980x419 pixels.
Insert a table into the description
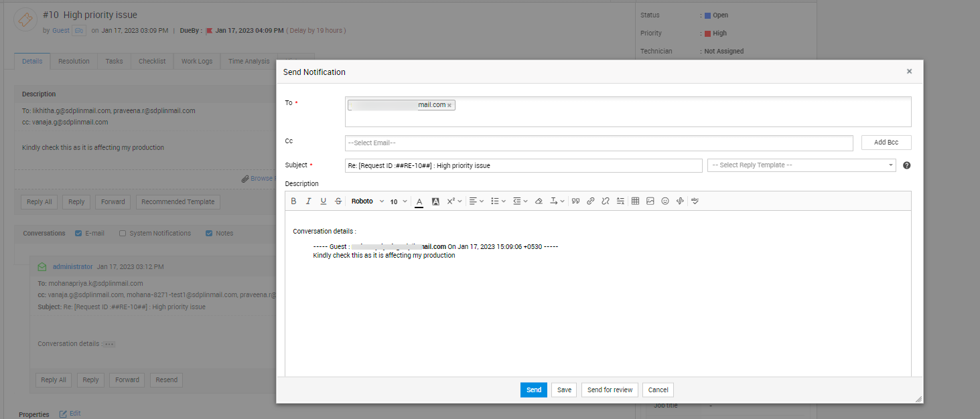[635, 201]
